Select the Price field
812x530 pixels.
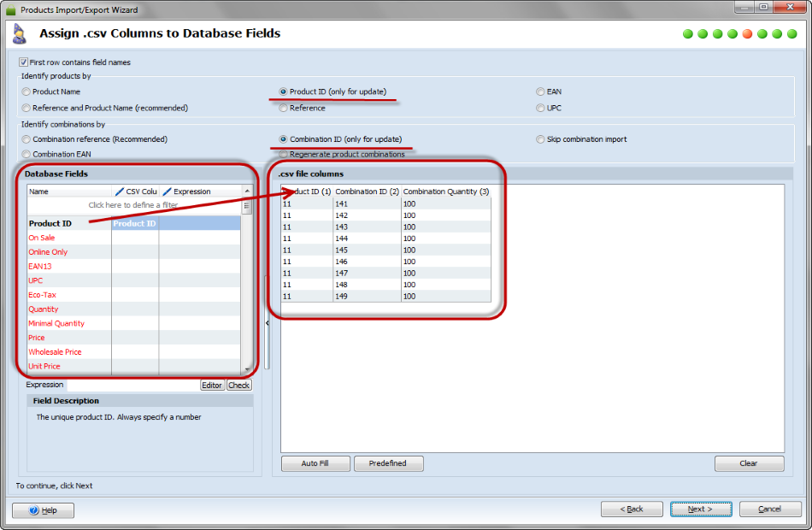[x=133, y=338]
